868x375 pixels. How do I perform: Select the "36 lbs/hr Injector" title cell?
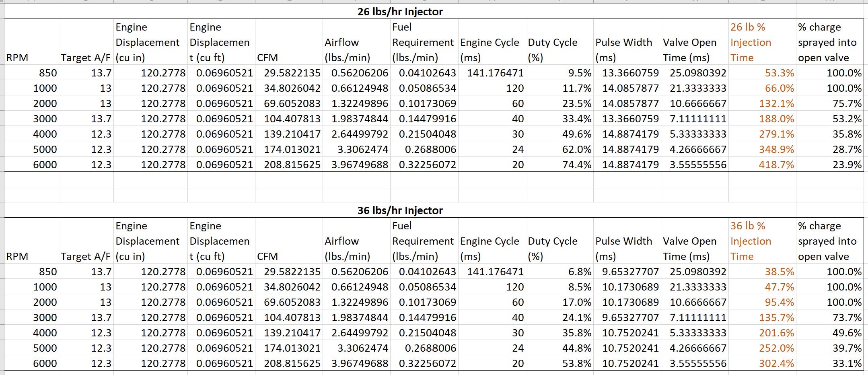tap(400, 210)
